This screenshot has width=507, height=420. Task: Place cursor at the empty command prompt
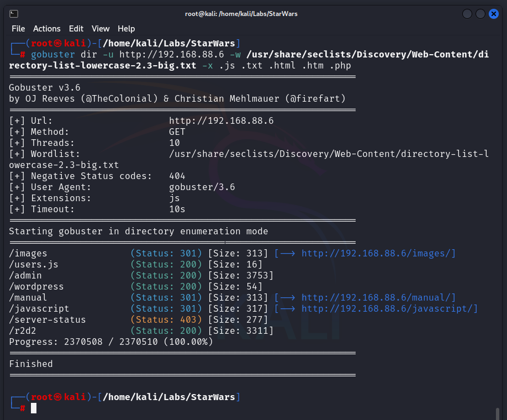pyautogui.click(x=34, y=408)
